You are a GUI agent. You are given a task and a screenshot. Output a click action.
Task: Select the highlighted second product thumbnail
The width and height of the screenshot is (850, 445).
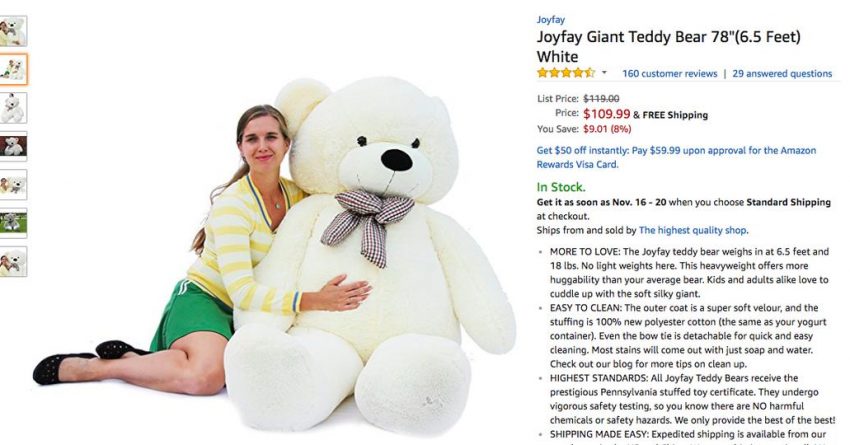(13, 69)
